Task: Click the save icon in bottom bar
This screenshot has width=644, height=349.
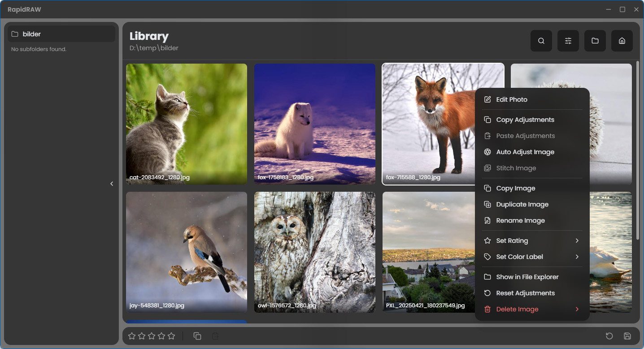Action: (x=627, y=336)
